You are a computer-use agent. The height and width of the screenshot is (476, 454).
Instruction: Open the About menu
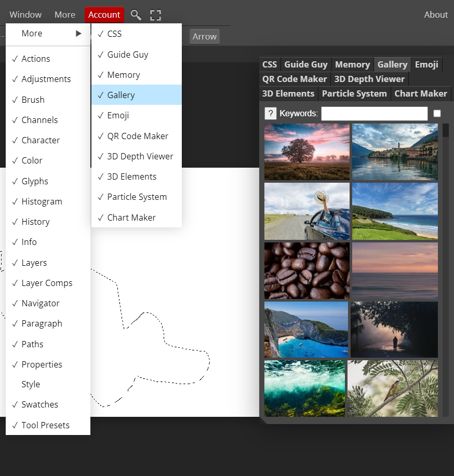436,15
